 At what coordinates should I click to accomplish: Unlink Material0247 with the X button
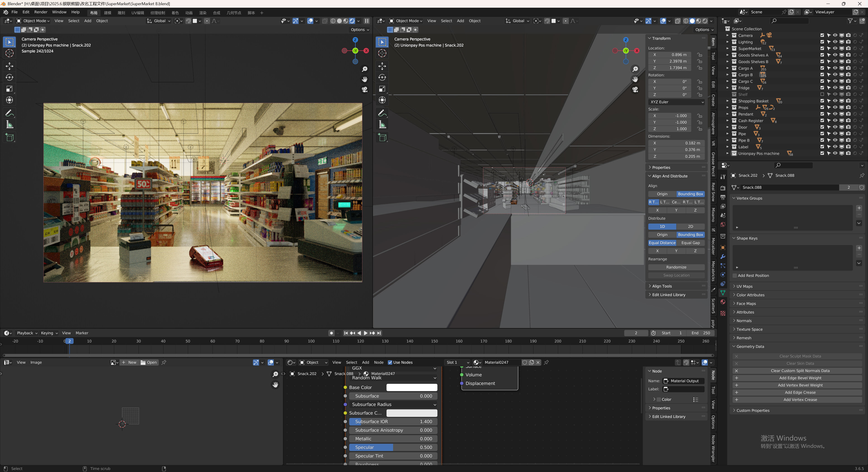538,363
